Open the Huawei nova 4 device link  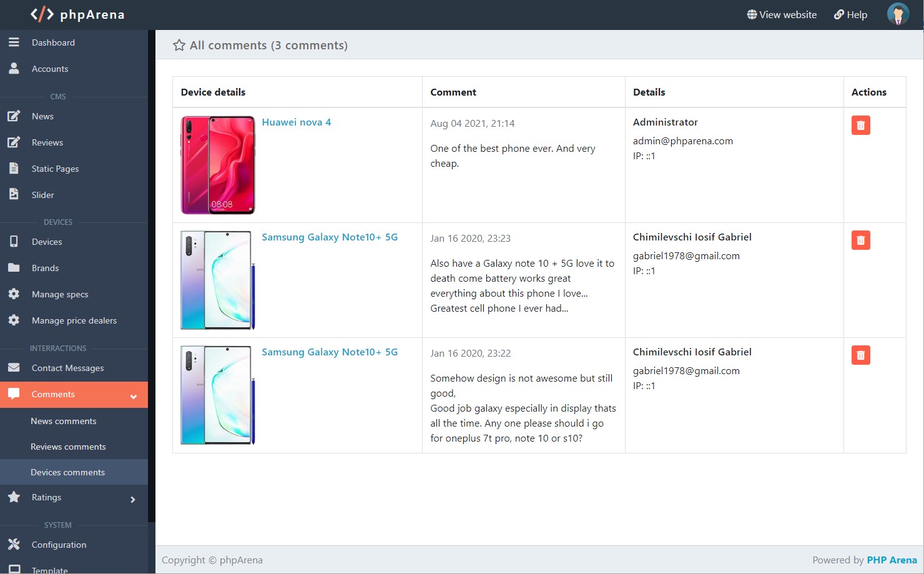click(x=297, y=122)
